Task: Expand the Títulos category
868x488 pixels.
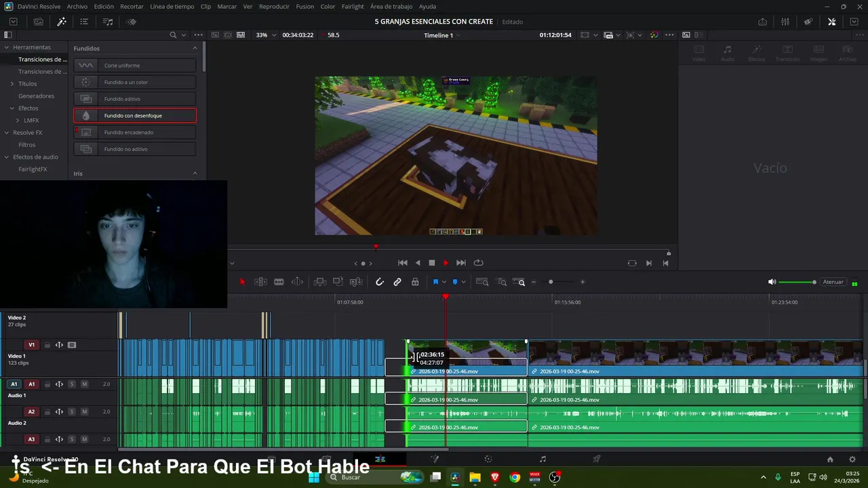Action: tap(12, 84)
